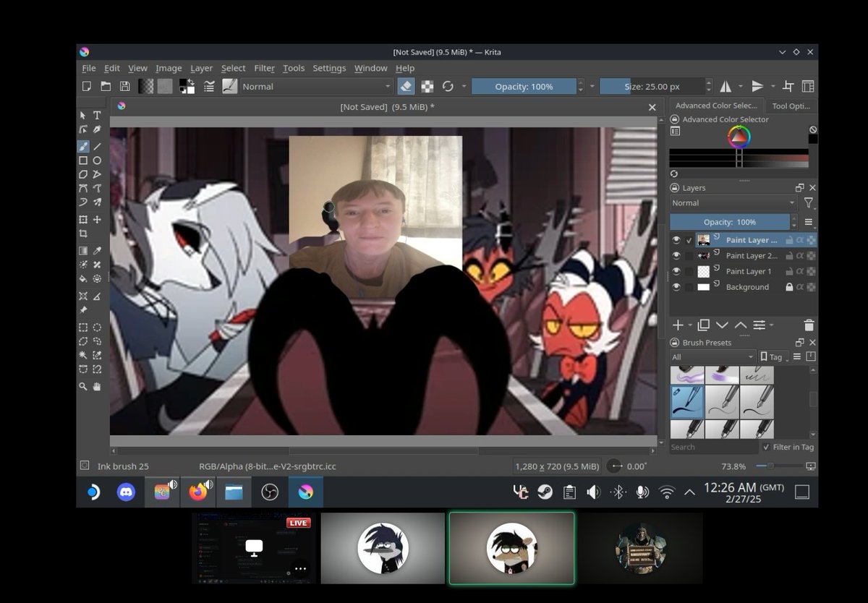Select the Freehand Brush tool
868x603 pixels.
[83, 146]
